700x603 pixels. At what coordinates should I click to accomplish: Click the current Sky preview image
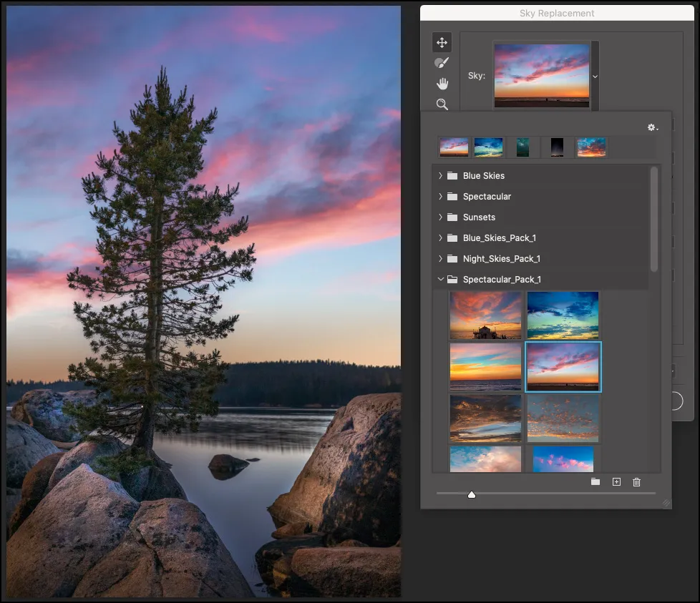[542, 75]
